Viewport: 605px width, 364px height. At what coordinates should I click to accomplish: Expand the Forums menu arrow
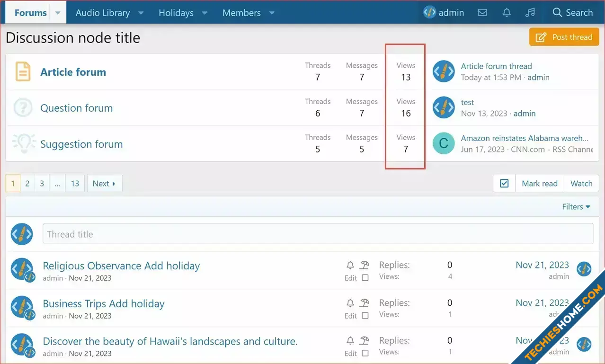58,13
